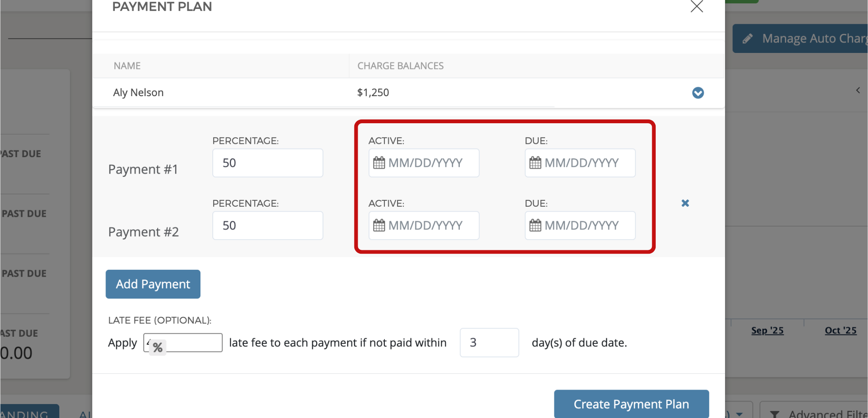The width and height of the screenshot is (868, 418).
Task: Toggle the late fee percent symbol
Action: [x=158, y=348]
